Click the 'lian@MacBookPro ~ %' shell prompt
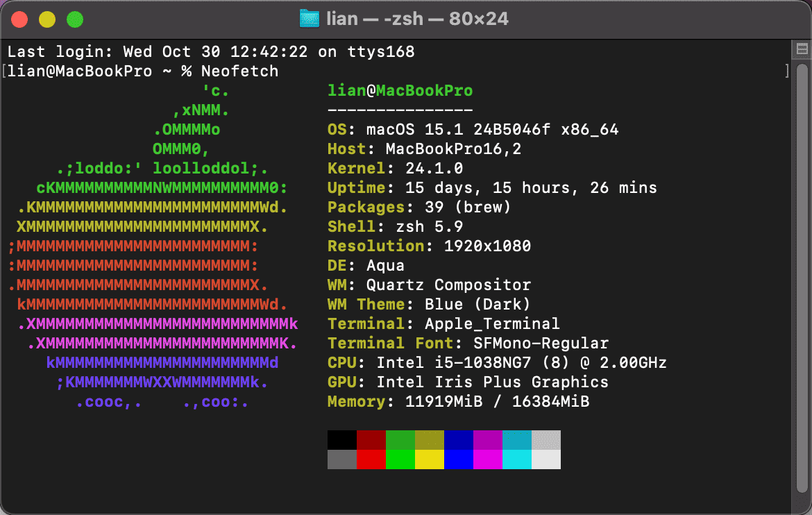 (x=99, y=71)
